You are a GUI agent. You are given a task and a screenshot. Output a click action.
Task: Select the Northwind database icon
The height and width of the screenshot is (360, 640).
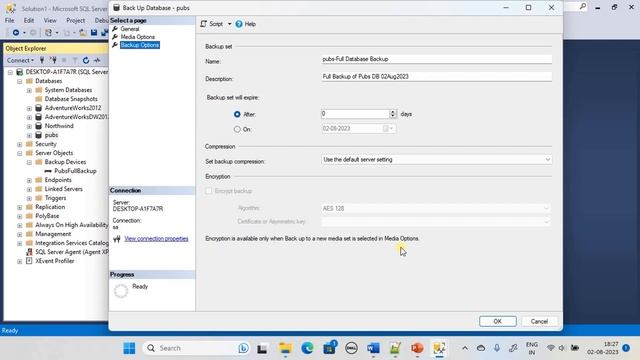[x=38, y=126]
